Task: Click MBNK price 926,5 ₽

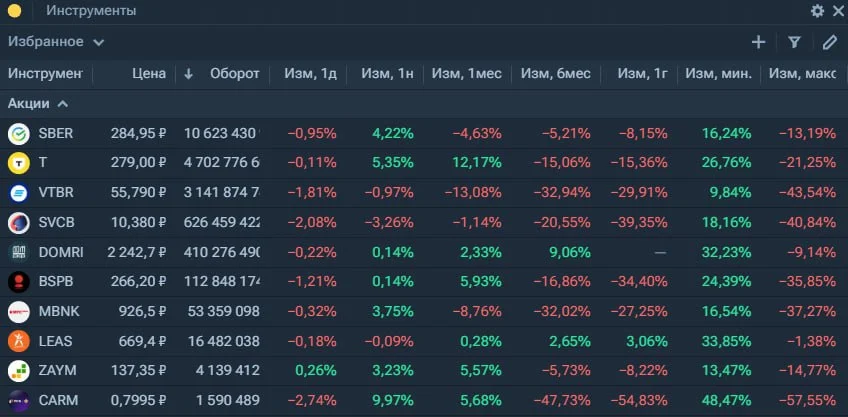Action: tap(143, 312)
